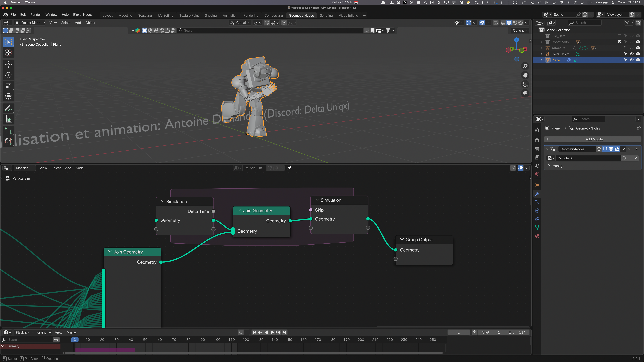The width and height of the screenshot is (644, 362).
Task: Open the World properties tab
Action: coord(537,174)
